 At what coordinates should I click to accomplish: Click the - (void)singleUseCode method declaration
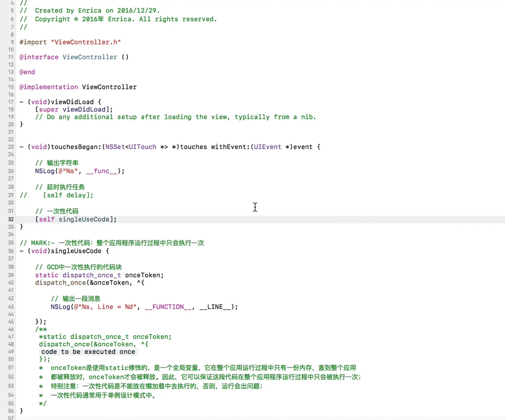(x=64, y=251)
